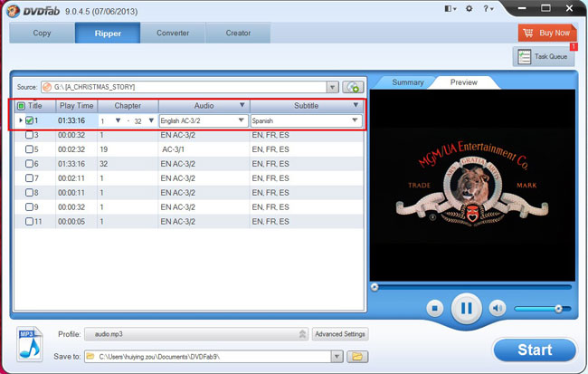This screenshot has width=588, height=374.
Task: Click the disc icon in Source field
Action: click(x=47, y=87)
